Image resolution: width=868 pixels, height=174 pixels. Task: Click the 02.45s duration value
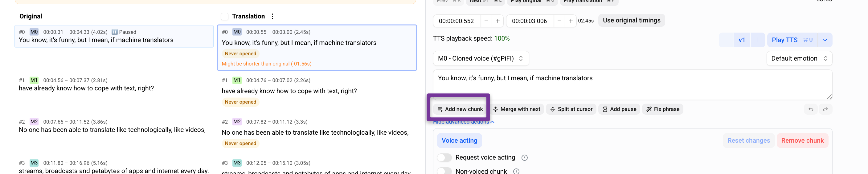point(586,21)
